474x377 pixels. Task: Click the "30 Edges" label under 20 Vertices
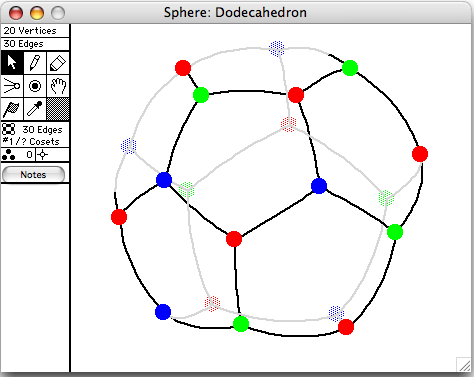[x=23, y=44]
